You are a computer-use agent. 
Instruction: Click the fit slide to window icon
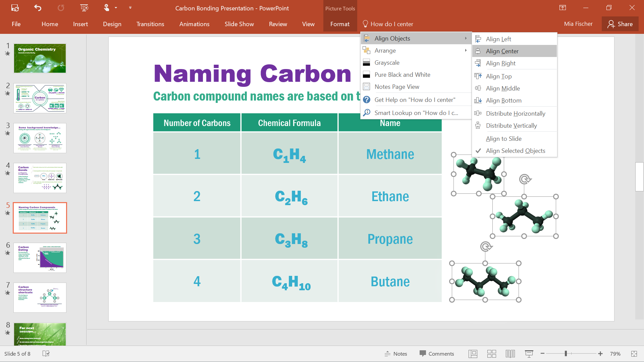pyautogui.click(x=634, y=354)
